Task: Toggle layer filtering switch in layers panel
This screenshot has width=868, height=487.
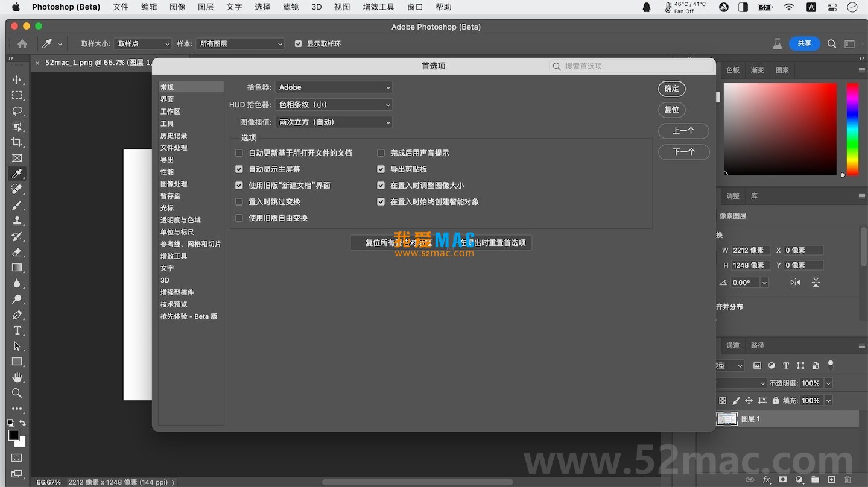Action: tap(831, 365)
